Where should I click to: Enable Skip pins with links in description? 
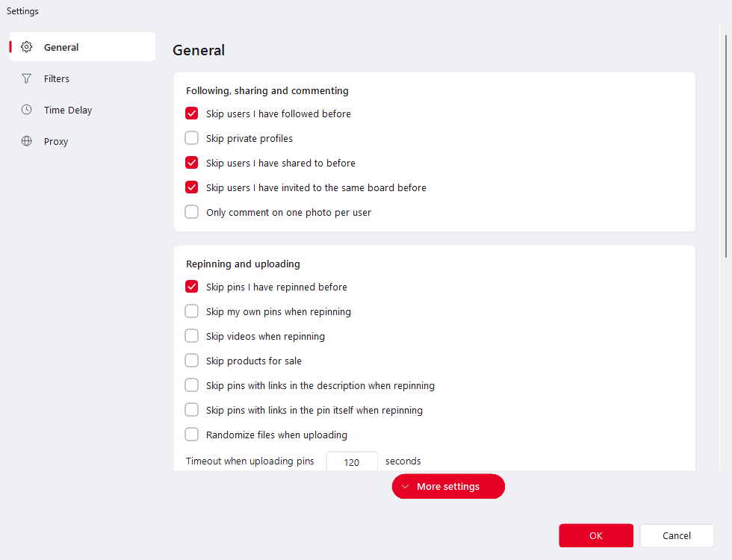[x=191, y=385]
